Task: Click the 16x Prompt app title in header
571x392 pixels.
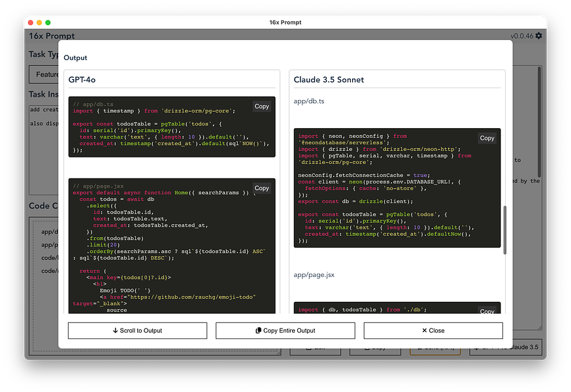Action: (52, 36)
